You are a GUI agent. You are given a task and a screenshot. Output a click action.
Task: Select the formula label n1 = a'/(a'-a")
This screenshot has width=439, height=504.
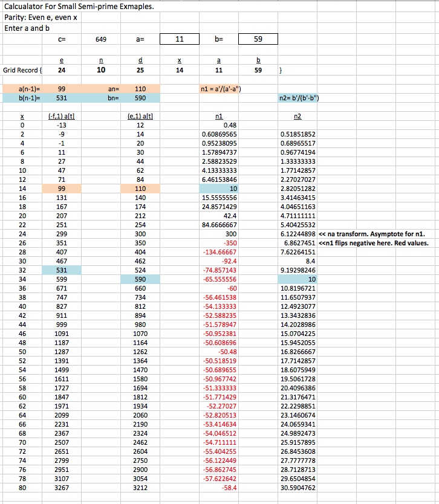click(221, 89)
